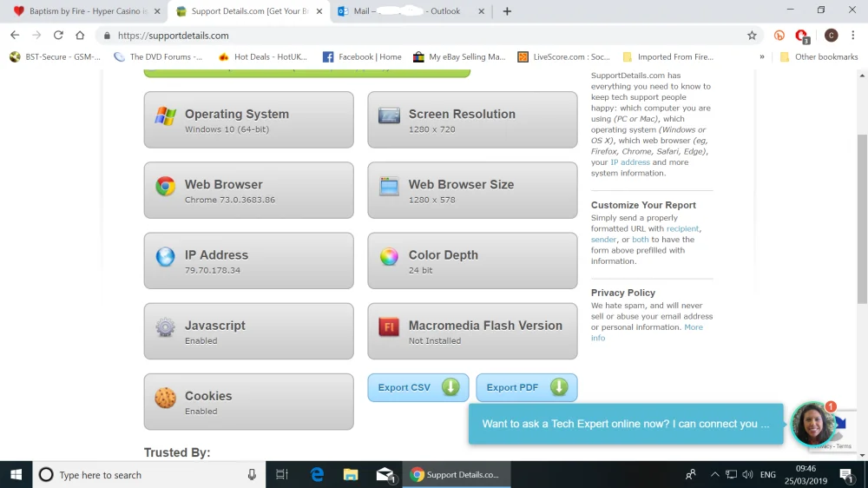The image size is (868, 488).
Task: Close the Baptism by Fire tab
Action: pyautogui.click(x=157, y=11)
